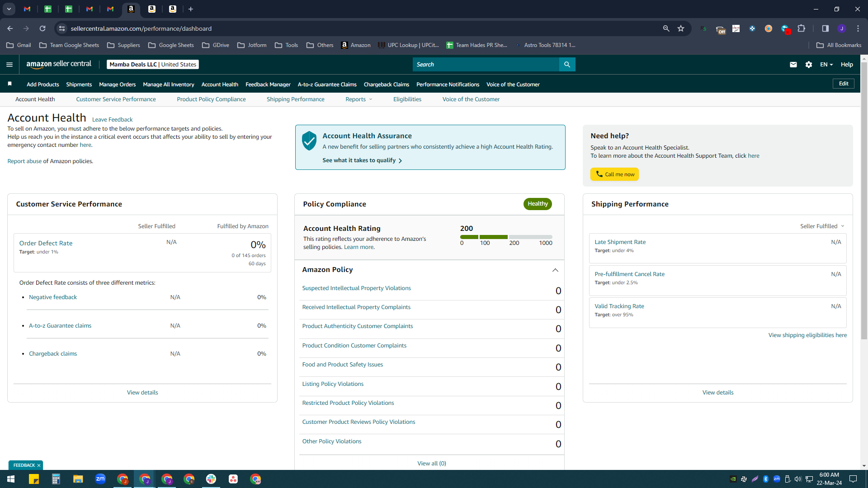The width and height of the screenshot is (868, 488).
Task: Click the view site information icon
Action: click(x=62, y=28)
